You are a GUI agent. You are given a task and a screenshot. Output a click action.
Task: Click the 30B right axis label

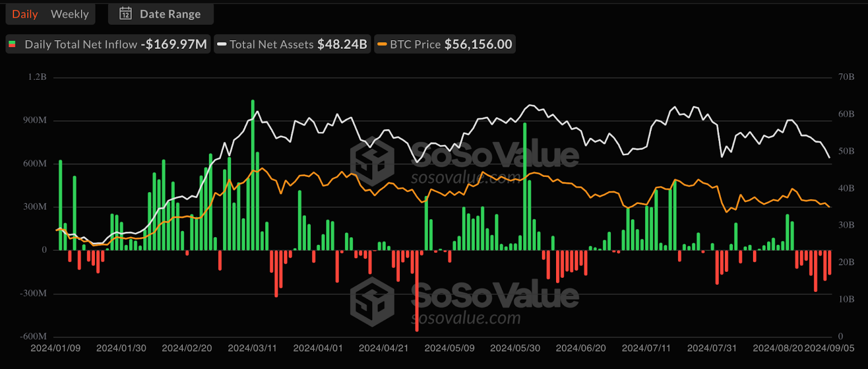click(x=846, y=225)
